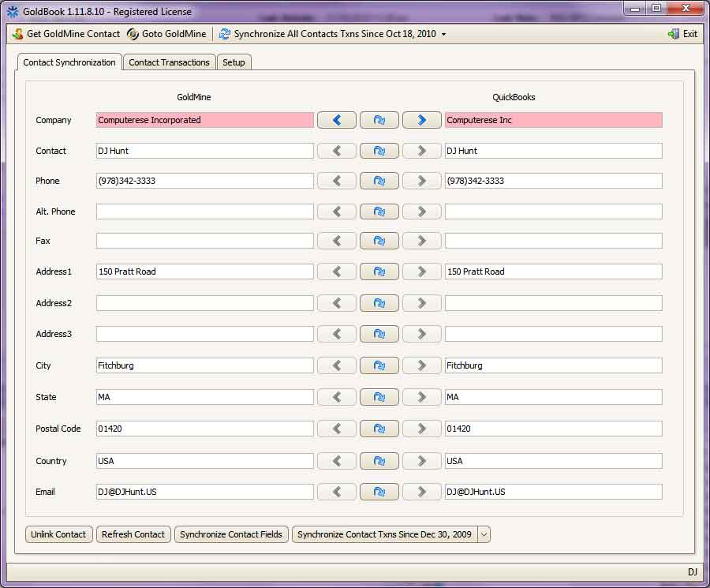Click the sync icon in the Contact row
This screenshot has height=588, width=710.
379,151
